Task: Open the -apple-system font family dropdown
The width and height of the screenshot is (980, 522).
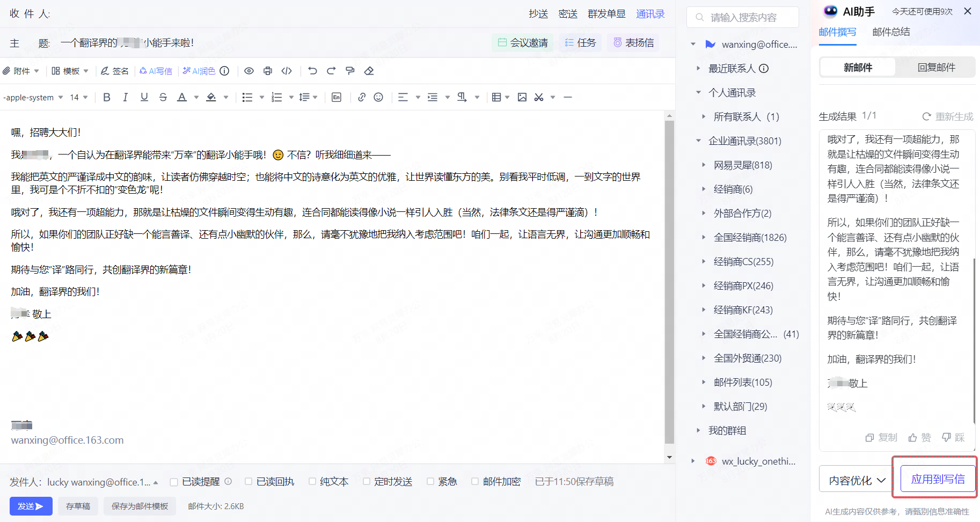Action: [33, 97]
